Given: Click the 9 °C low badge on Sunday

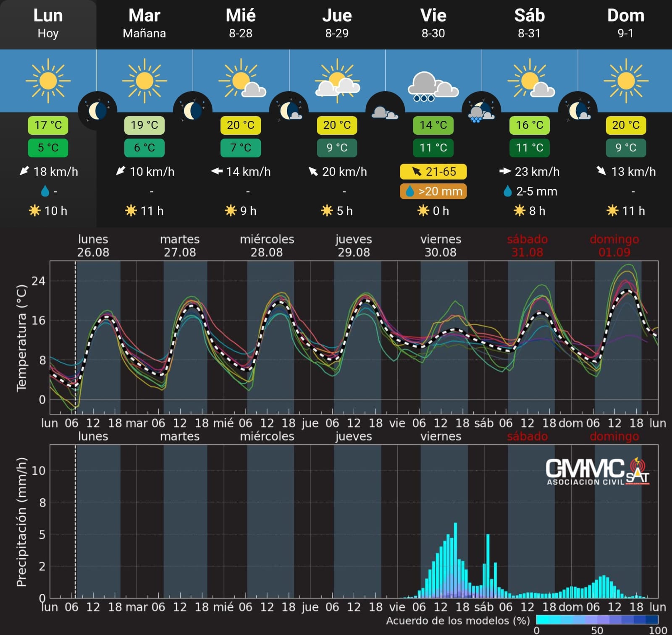Looking at the screenshot, I should point(625,148).
